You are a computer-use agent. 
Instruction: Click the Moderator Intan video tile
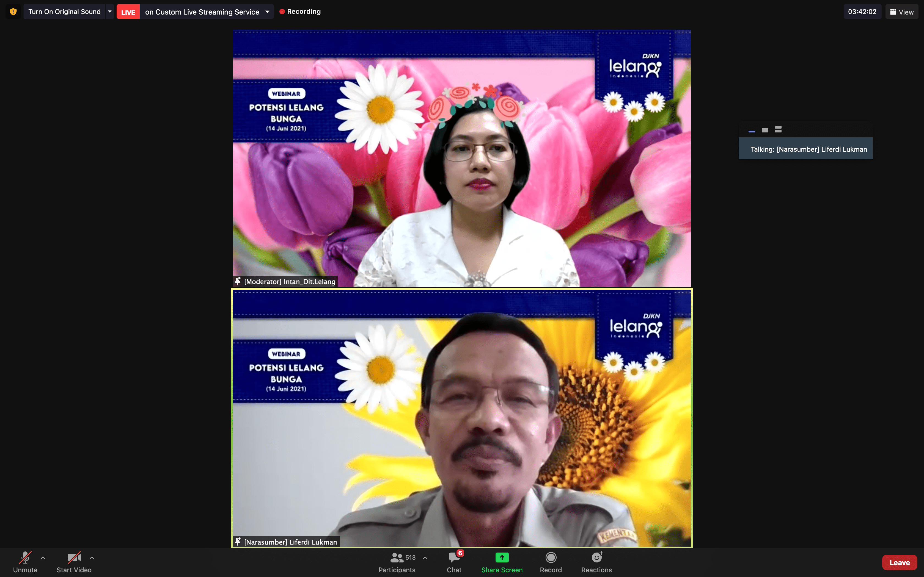pos(462,158)
